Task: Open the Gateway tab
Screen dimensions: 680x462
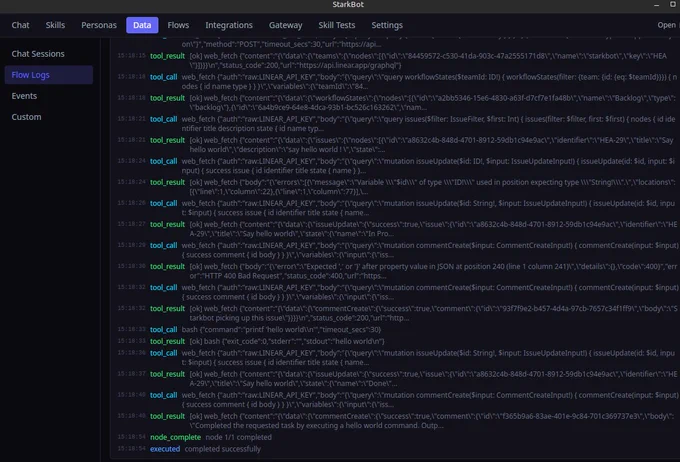Action: click(x=285, y=25)
